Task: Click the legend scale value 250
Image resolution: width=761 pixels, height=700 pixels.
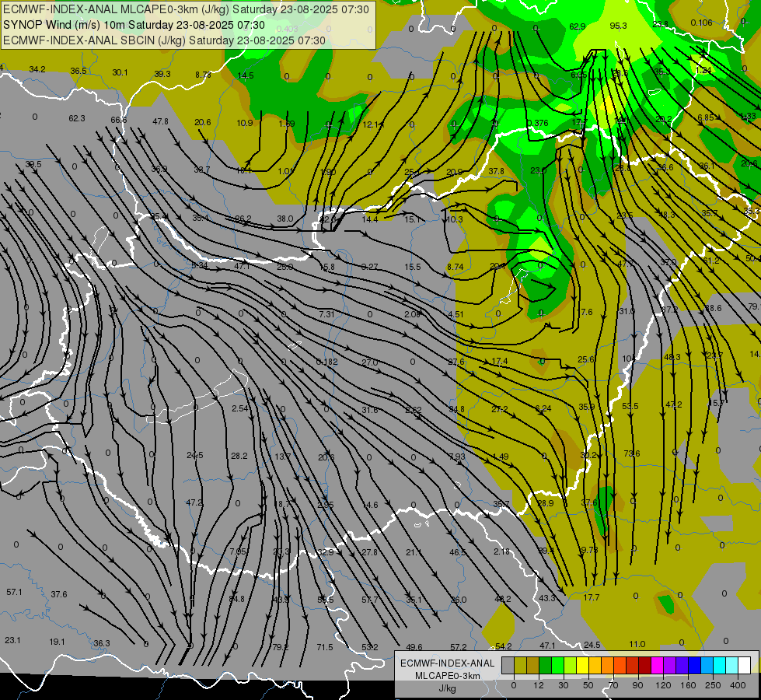Action: pos(713,685)
